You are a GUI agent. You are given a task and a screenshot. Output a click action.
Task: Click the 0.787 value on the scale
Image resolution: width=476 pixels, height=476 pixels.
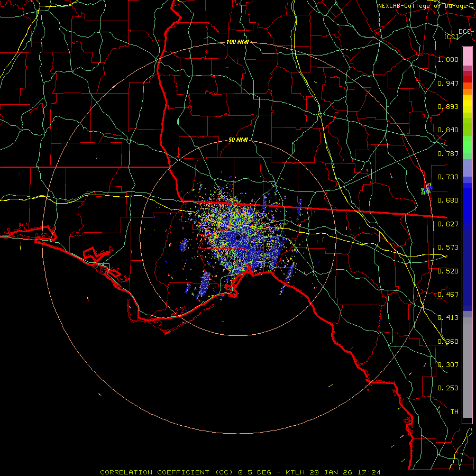(448, 153)
